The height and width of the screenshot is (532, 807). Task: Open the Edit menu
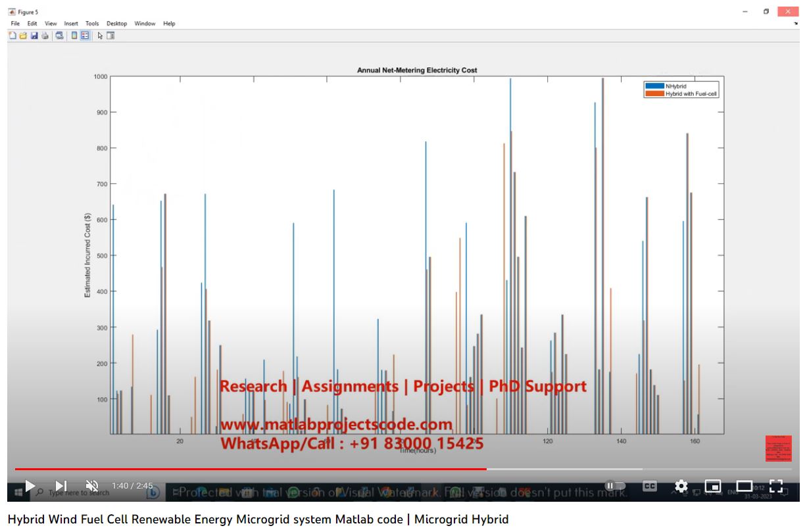(x=32, y=24)
